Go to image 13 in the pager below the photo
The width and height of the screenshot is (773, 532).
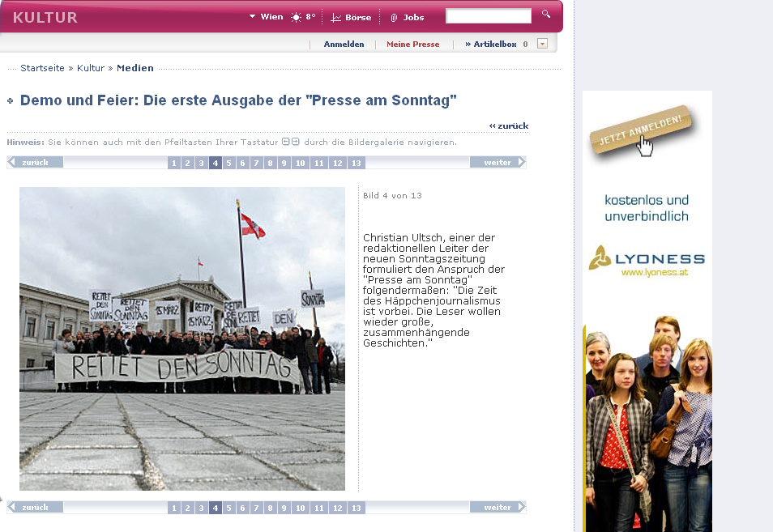[357, 508]
